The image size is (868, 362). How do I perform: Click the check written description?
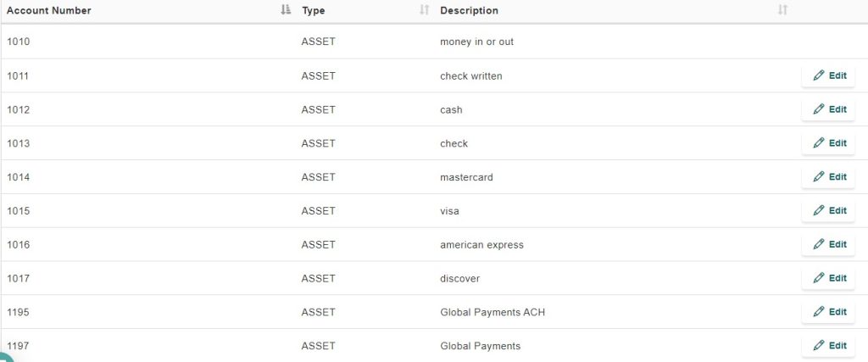[471, 75]
